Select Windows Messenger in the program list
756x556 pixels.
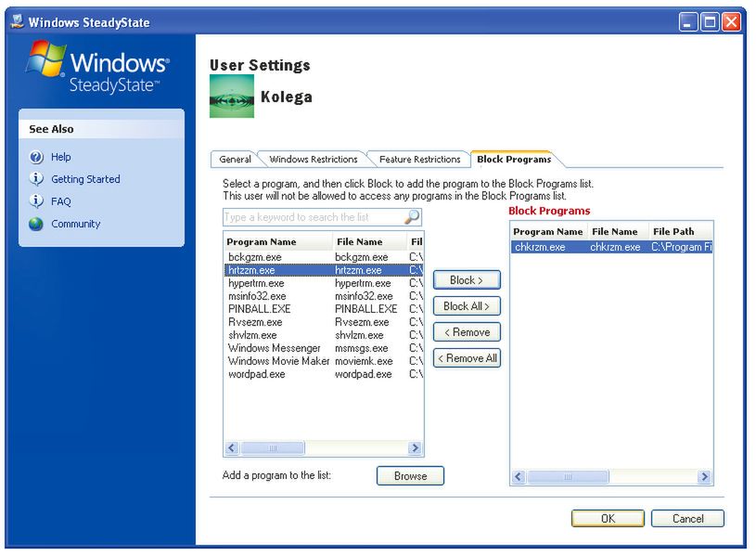tap(324, 348)
